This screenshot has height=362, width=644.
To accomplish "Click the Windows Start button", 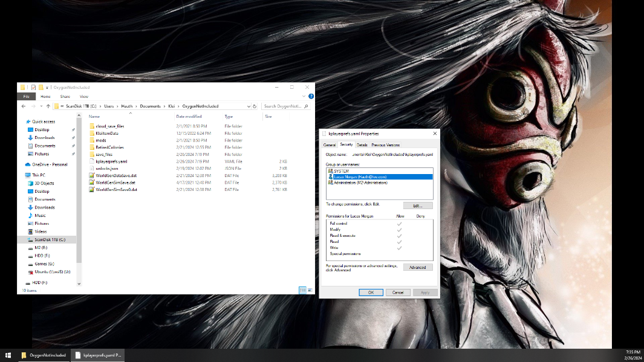I will click(8, 355).
